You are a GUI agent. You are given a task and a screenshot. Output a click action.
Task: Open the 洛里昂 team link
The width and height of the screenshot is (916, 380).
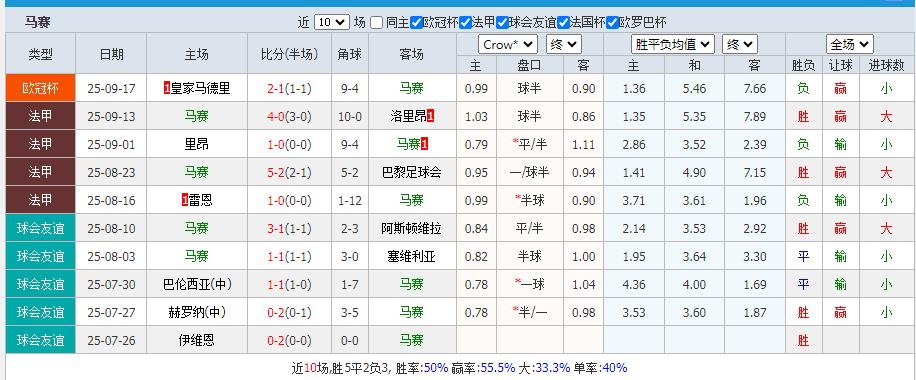[x=408, y=116]
